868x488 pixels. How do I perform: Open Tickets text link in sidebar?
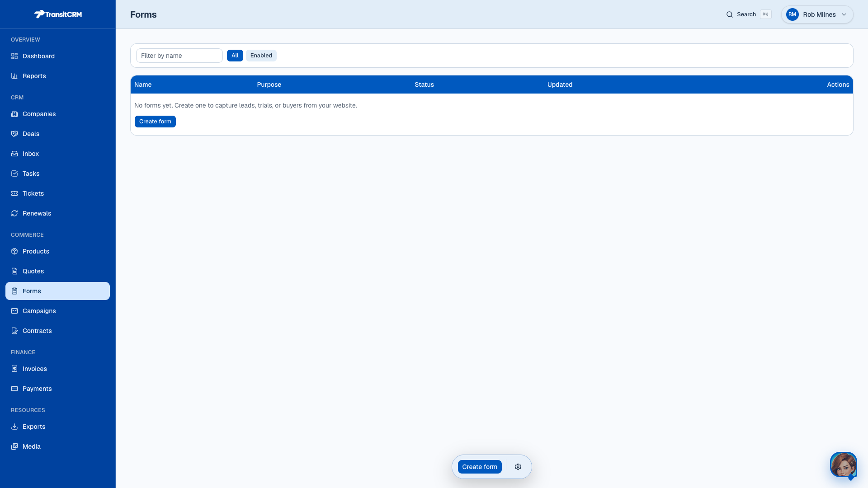click(33, 193)
